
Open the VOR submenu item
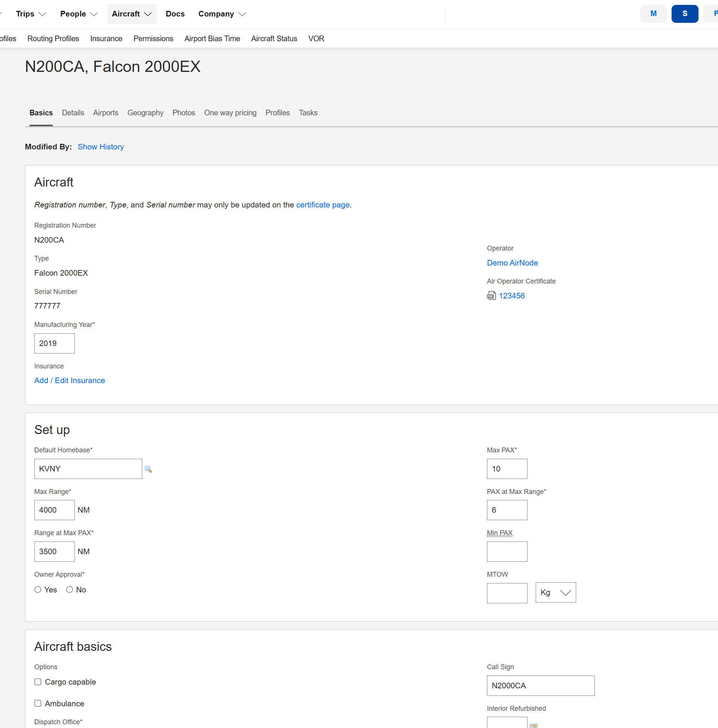316,39
